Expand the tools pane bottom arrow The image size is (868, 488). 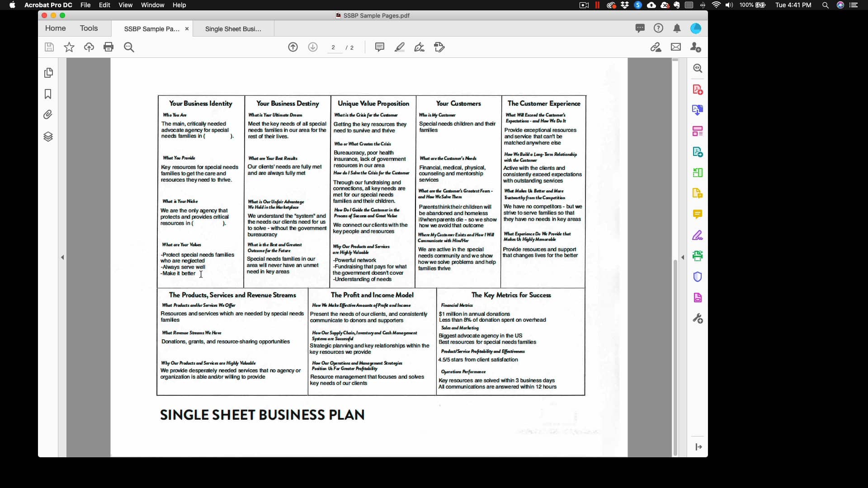(x=698, y=447)
